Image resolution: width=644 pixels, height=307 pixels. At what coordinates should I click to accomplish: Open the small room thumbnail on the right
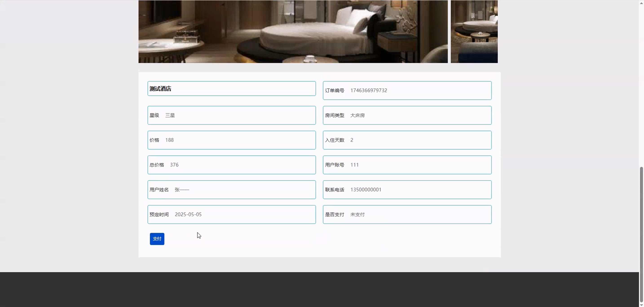coord(474,31)
